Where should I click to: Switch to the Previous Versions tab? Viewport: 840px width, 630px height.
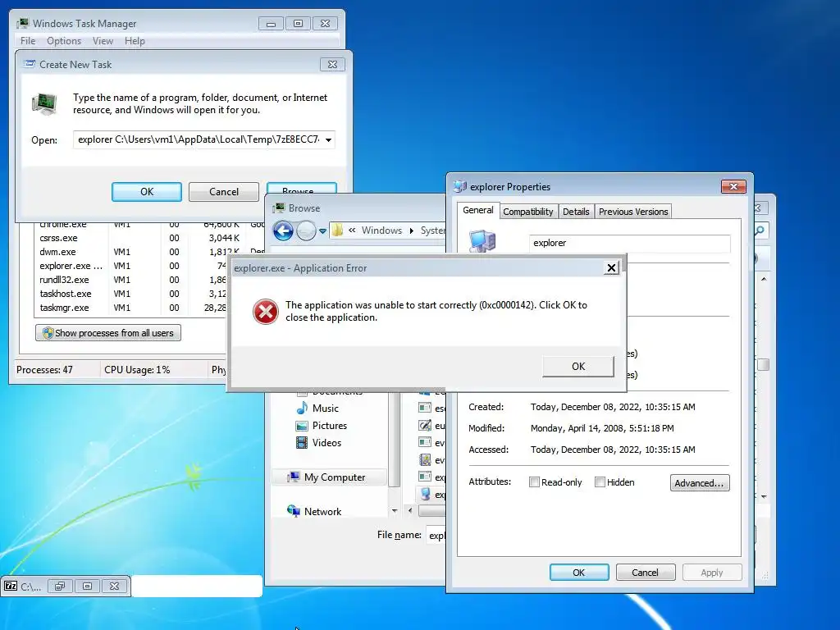point(633,212)
